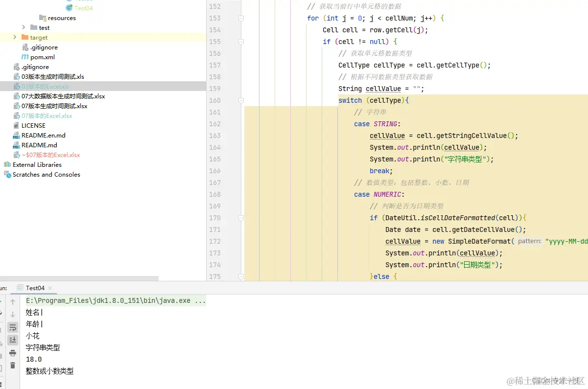
Task: Click the console output '小花'
Action: coord(33,336)
